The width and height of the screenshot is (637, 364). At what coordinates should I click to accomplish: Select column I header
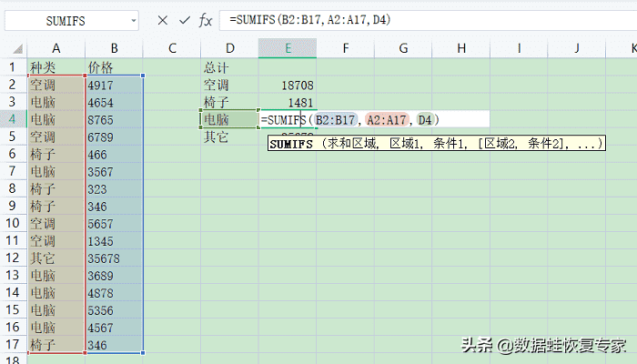[519, 49]
